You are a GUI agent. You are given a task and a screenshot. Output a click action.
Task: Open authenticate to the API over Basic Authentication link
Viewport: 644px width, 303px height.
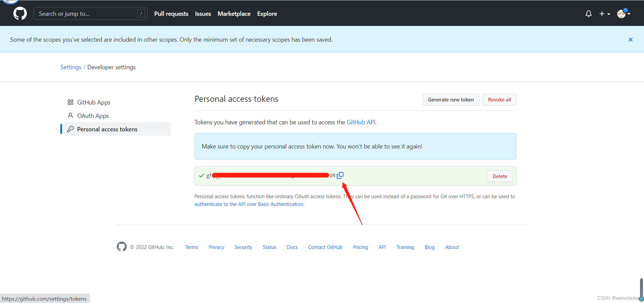[249, 204]
